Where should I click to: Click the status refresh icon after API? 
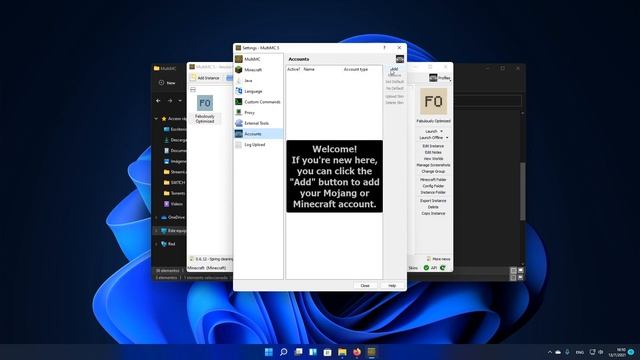[443, 268]
